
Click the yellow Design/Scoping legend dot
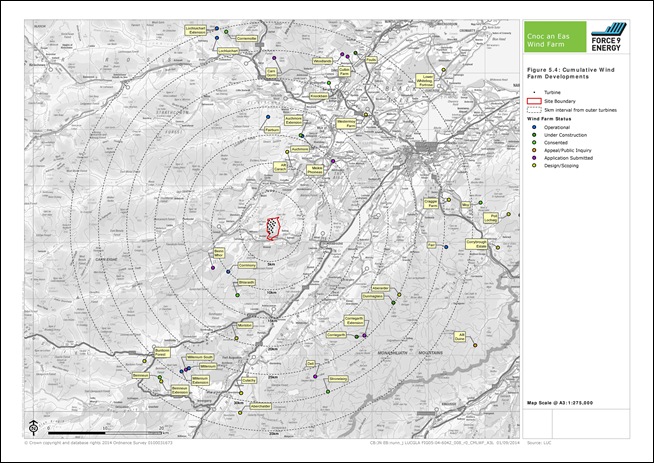pos(534,166)
